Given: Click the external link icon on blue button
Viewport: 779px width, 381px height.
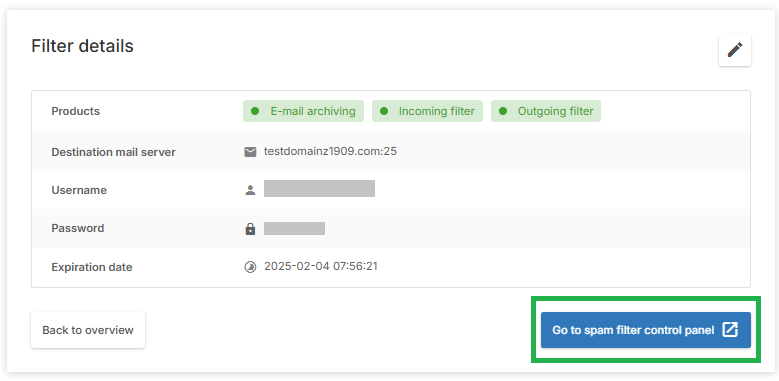Looking at the screenshot, I should tap(730, 330).
